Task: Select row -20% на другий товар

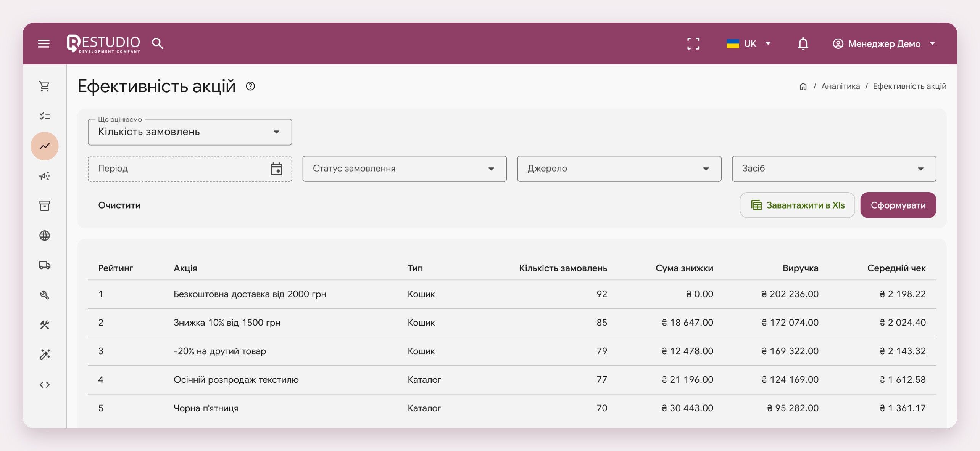Action: pos(512,351)
